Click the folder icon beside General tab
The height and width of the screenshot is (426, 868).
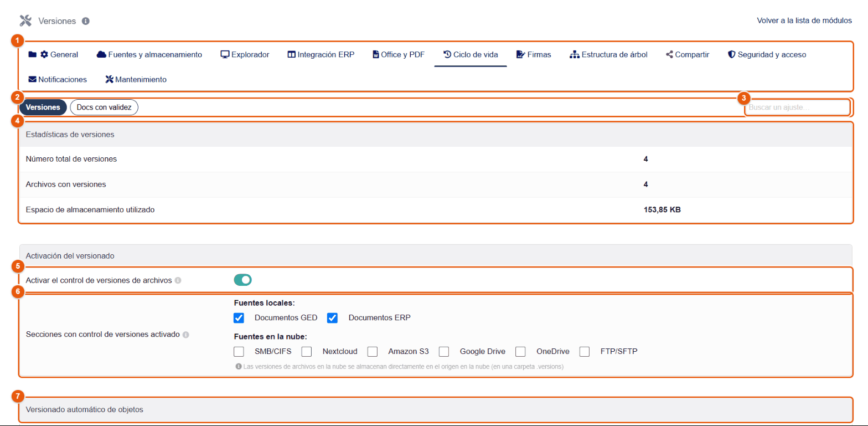(x=33, y=54)
